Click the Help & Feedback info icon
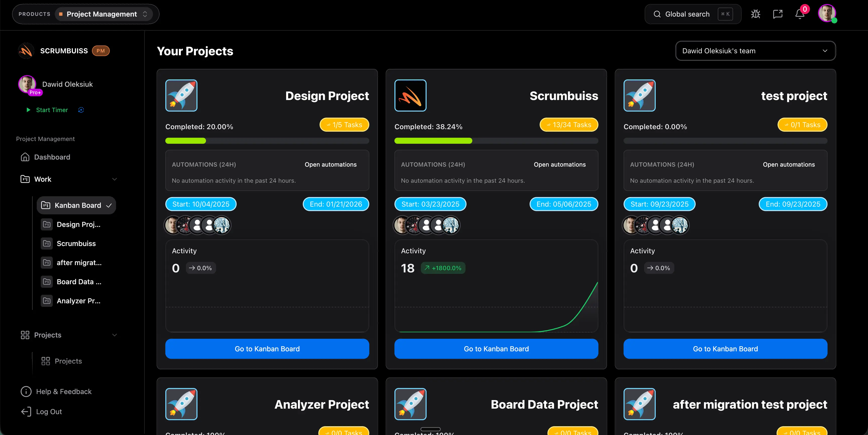The height and width of the screenshot is (435, 868). 26,391
